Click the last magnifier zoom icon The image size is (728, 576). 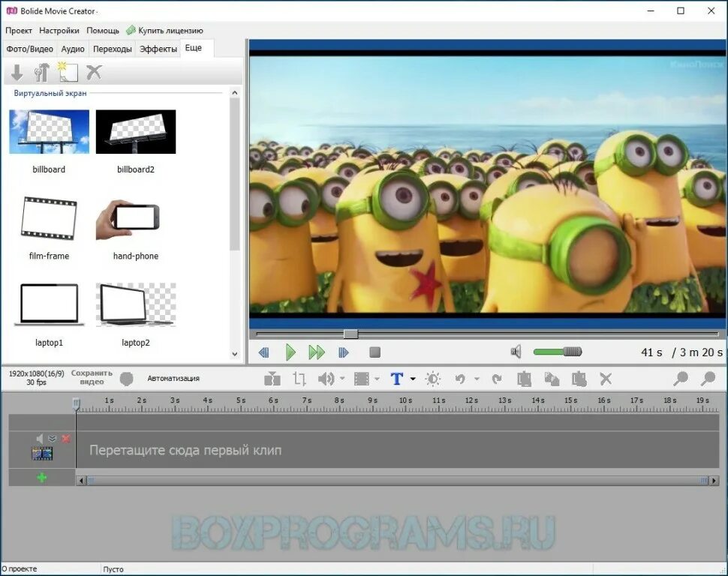click(708, 378)
